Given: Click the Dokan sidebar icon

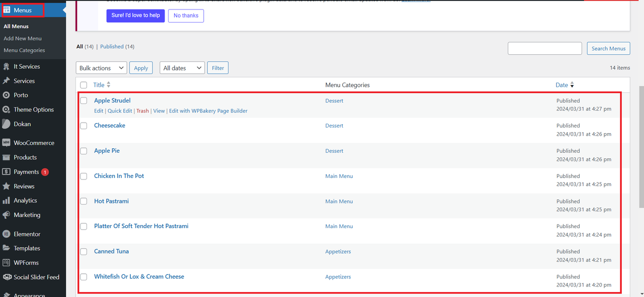Looking at the screenshot, I should pos(7,124).
